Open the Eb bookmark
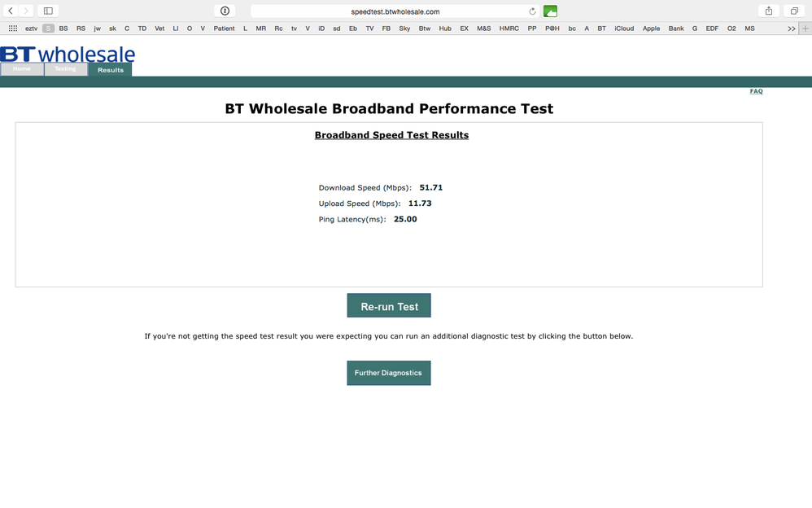Viewport: 812px width, 508px height. [353, 28]
